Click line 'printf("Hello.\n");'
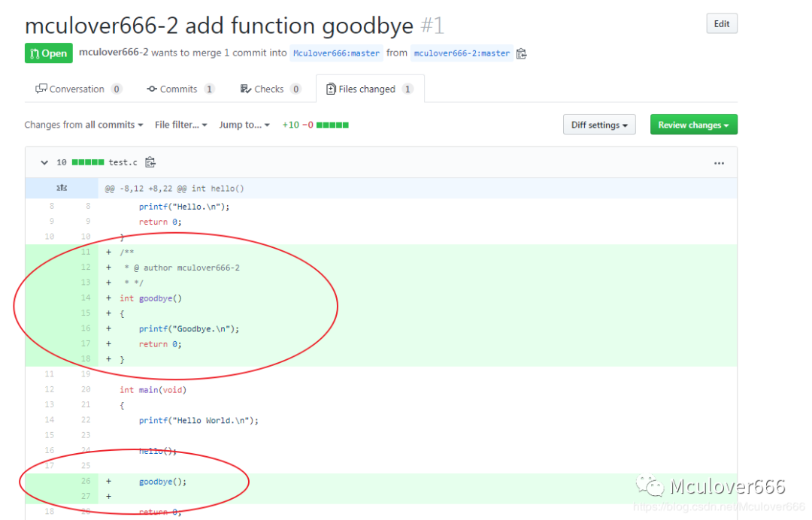The width and height of the screenshot is (812, 520). (x=184, y=207)
